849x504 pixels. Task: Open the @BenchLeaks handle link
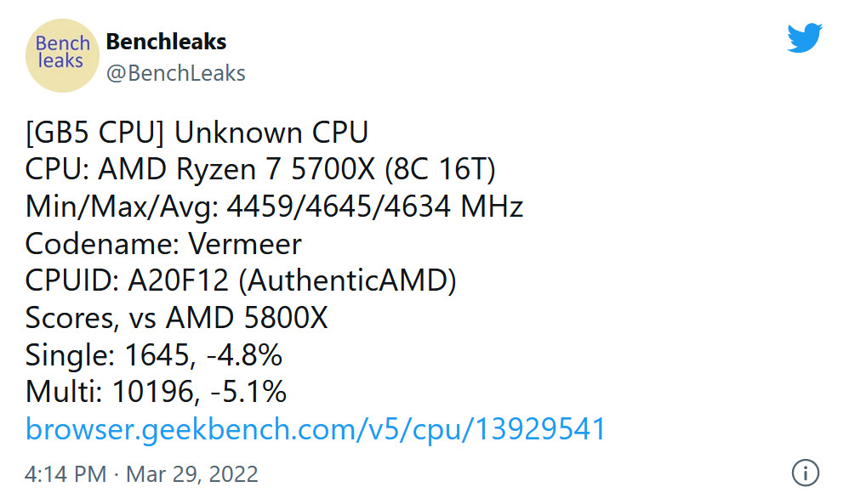[x=175, y=73]
